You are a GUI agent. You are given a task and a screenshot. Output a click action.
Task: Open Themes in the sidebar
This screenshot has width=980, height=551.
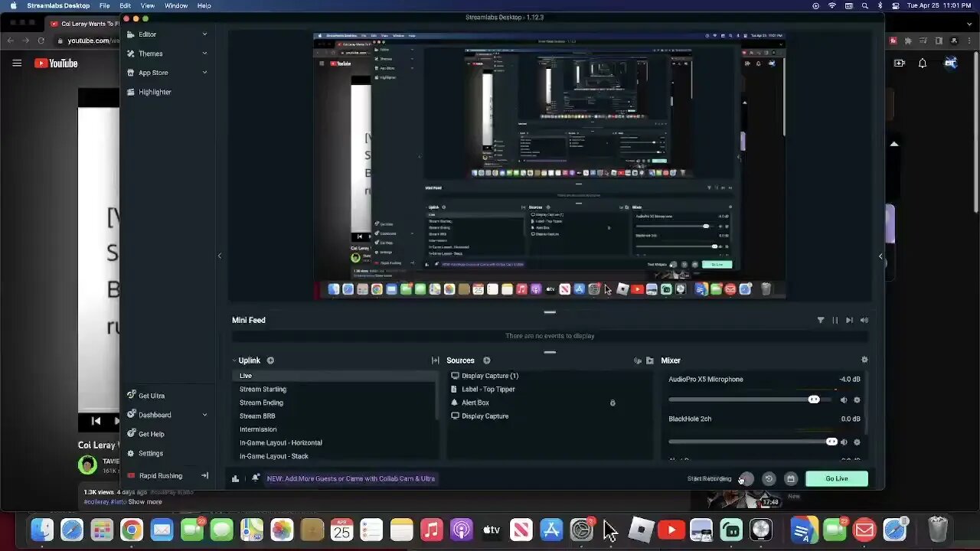150,54
